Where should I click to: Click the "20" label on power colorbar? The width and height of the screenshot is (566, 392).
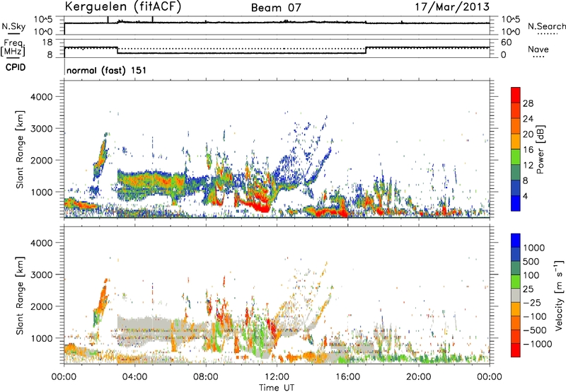pos(528,134)
